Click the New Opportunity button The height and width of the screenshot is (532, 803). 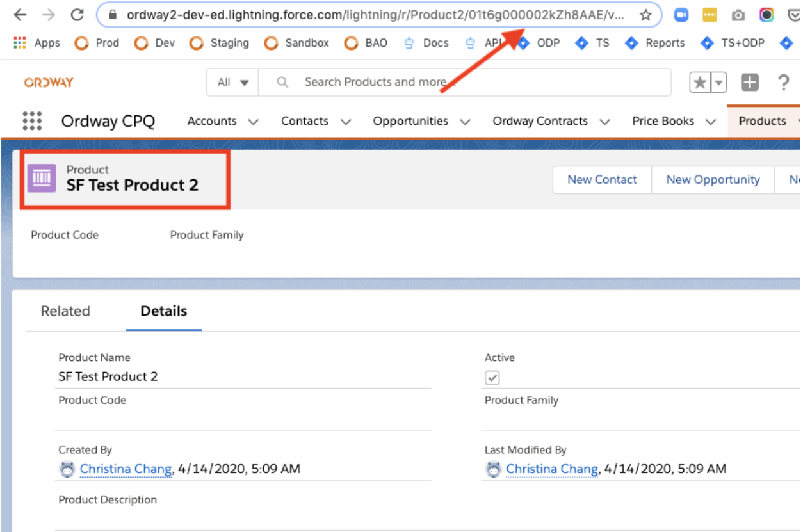pos(713,180)
